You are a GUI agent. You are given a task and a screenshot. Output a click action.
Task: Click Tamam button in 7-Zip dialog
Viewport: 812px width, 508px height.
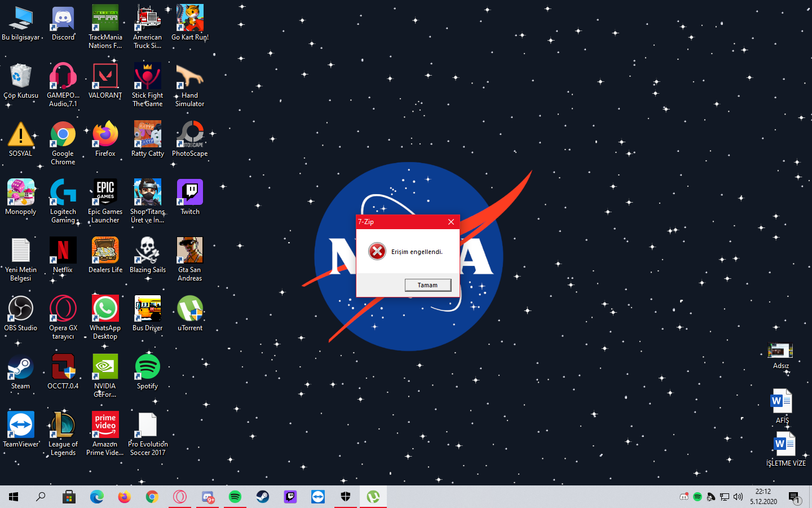(428, 285)
